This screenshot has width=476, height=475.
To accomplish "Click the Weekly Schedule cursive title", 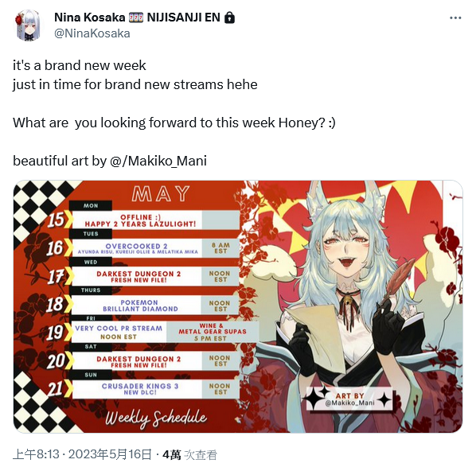I will (x=156, y=419).
